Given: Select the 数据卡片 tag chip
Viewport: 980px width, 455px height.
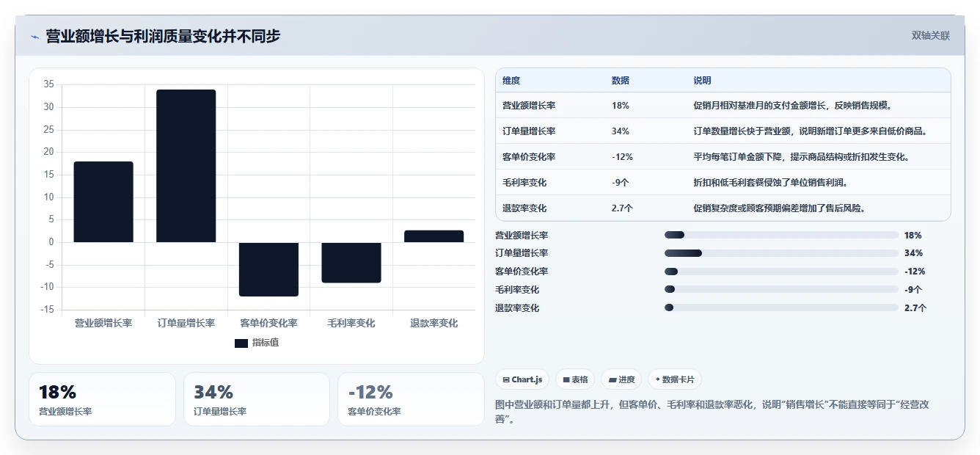Looking at the screenshot, I should pos(675,379).
